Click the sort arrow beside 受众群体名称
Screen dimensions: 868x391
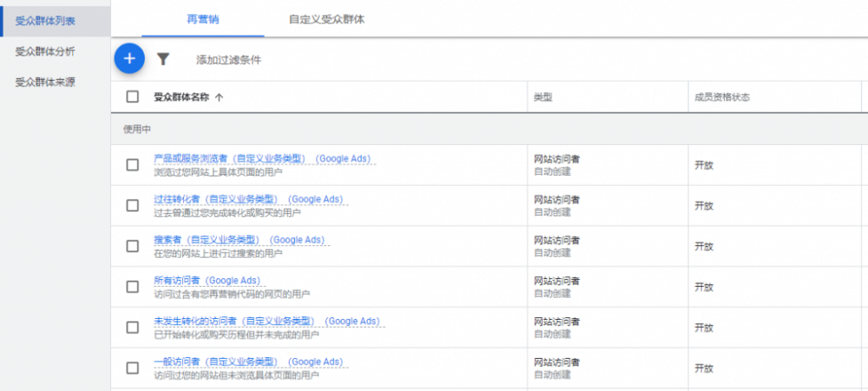point(219,97)
